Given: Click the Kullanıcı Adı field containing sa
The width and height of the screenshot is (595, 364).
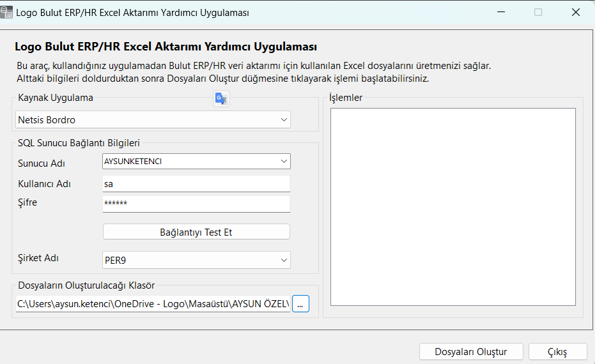Looking at the screenshot, I should coord(196,184).
